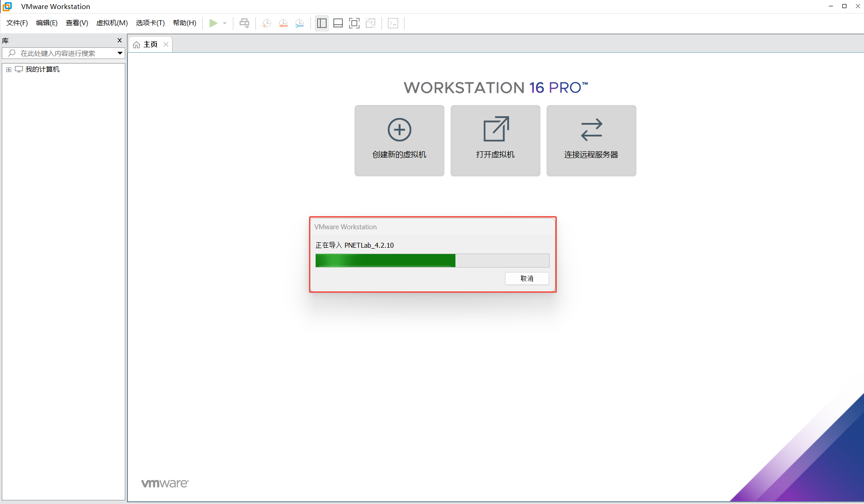The width and height of the screenshot is (864, 504).
Task: Click the library search input field
Action: pyautogui.click(x=63, y=53)
